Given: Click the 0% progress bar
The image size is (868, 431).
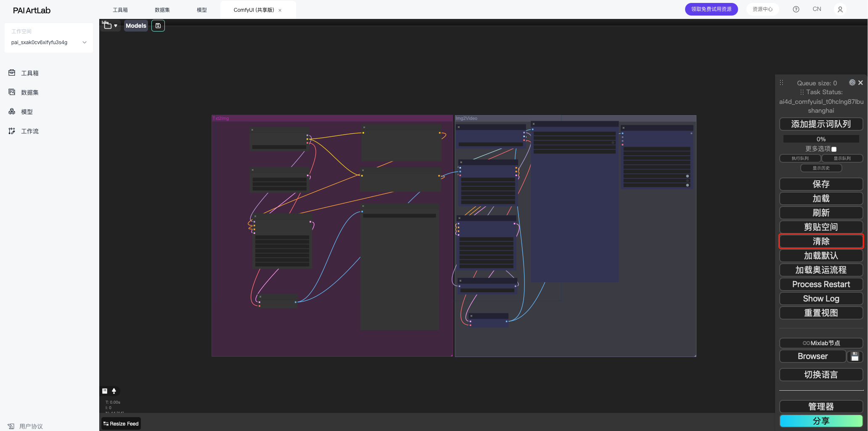Looking at the screenshot, I should [x=821, y=139].
